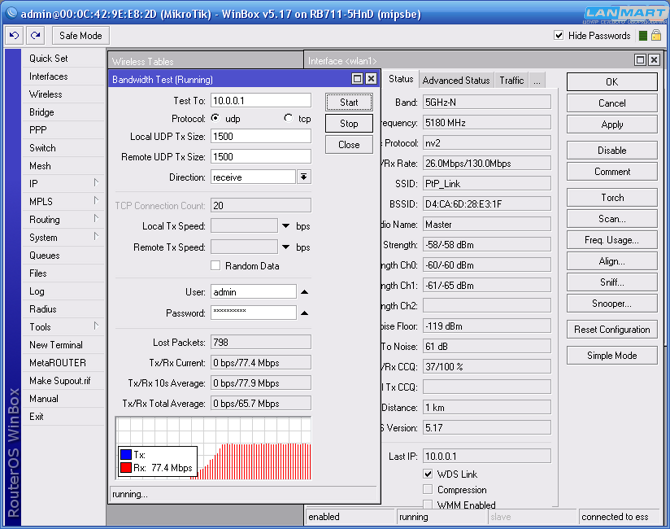Click the padlock icon at top right
The height and width of the screenshot is (529, 670).
pos(656,35)
